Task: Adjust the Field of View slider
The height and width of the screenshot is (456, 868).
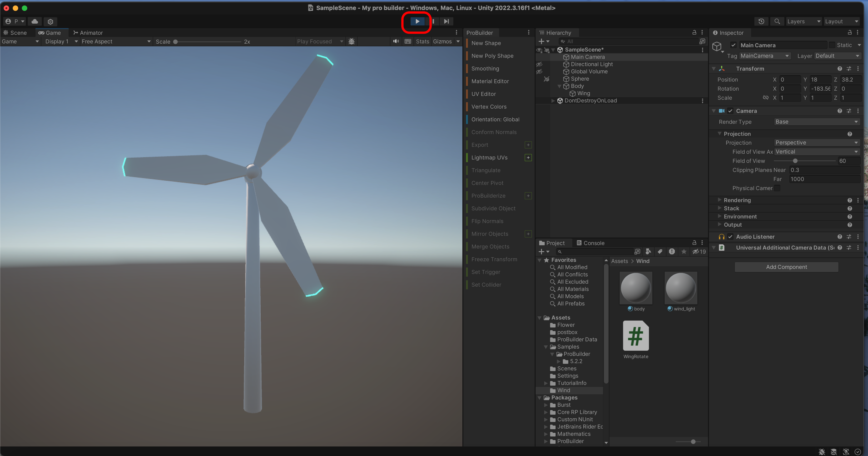Action: coord(795,161)
